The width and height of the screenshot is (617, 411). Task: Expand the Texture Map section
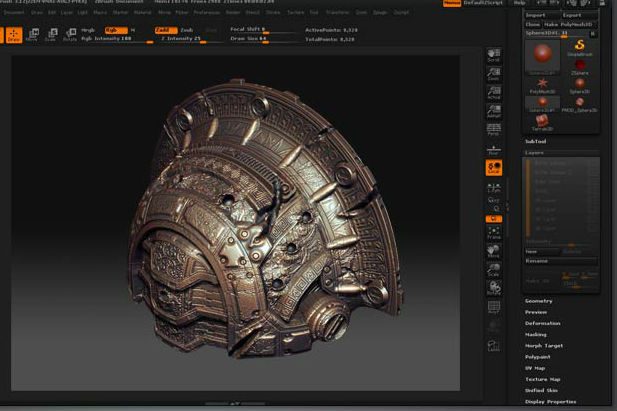pyautogui.click(x=543, y=380)
